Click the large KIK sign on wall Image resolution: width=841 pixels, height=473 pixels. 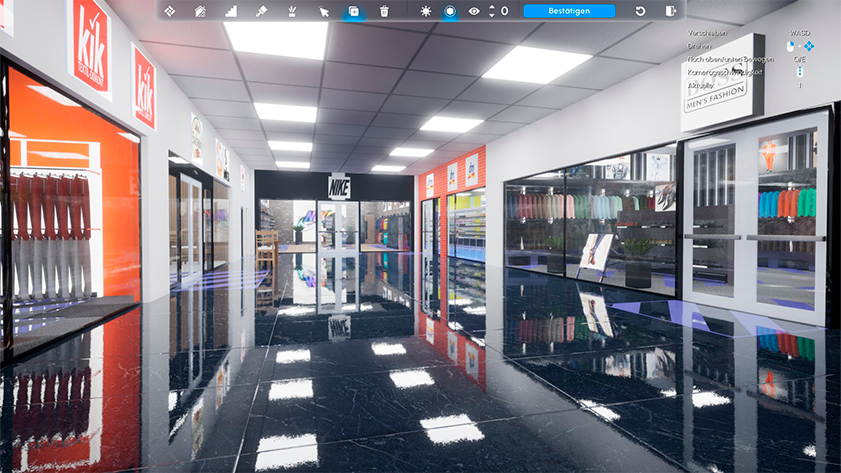pos(89,45)
